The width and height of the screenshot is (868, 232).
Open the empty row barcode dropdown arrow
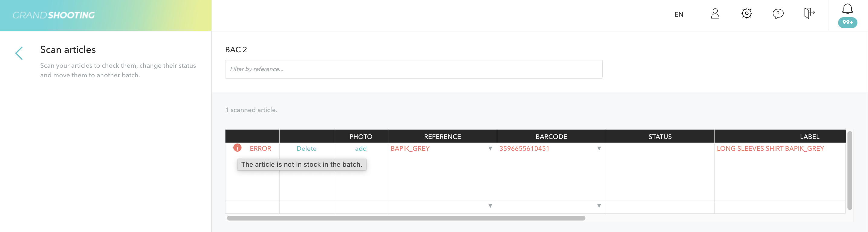(x=599, y=206)
